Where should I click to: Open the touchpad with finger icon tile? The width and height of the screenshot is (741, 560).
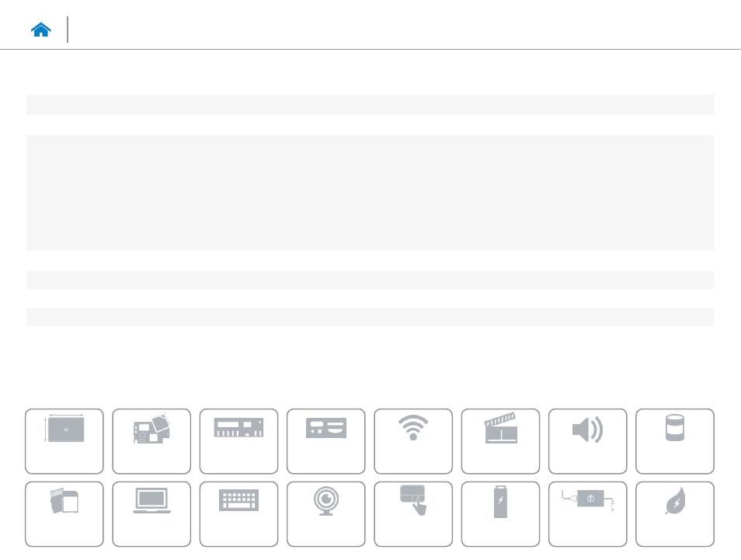coord(413,513)
